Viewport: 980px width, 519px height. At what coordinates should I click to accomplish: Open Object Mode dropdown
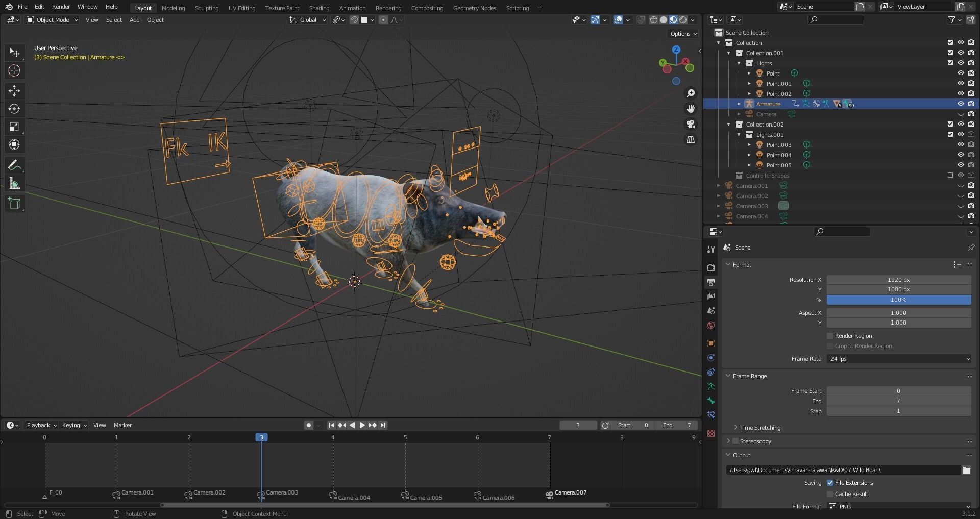52,20
